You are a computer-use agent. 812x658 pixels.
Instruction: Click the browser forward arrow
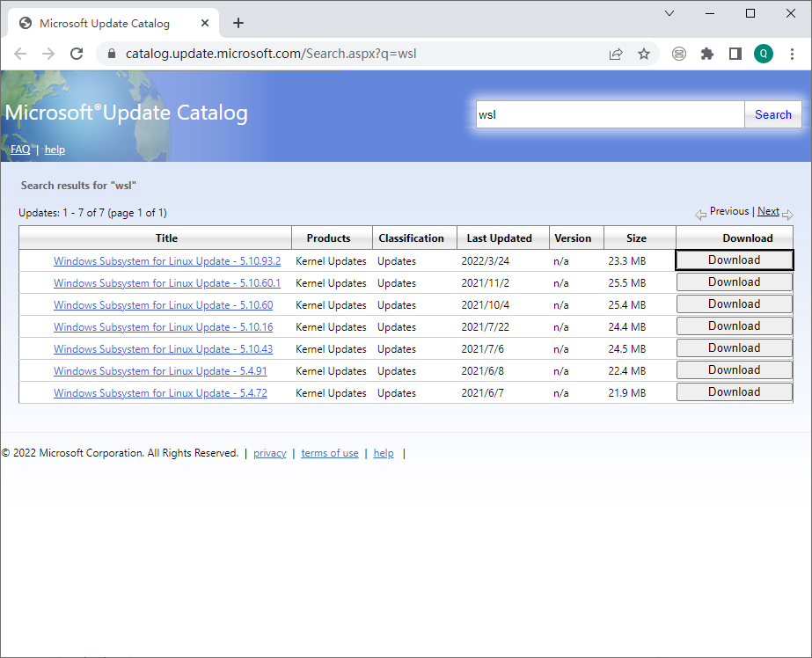pyautogui.click(x=48, y=54)
